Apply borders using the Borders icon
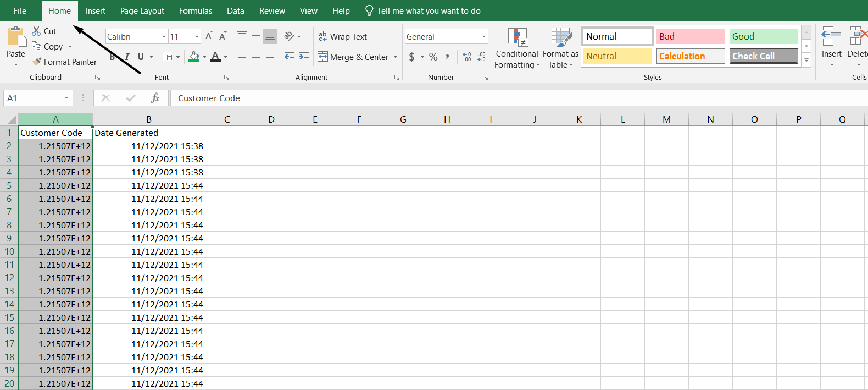This screenshot has height=390, width=868. [168, 56]
